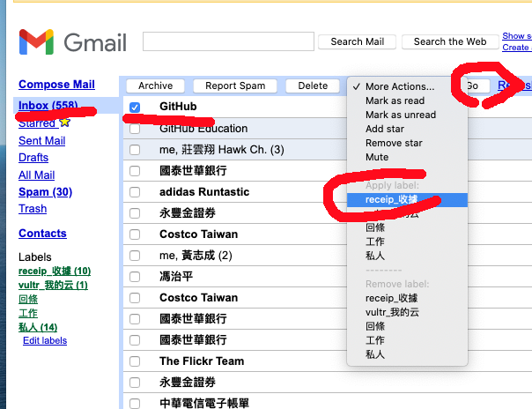Open the Inbox (558) folder
The height and width of the screenshot is (409, 532).
click(x=48, y=106)
